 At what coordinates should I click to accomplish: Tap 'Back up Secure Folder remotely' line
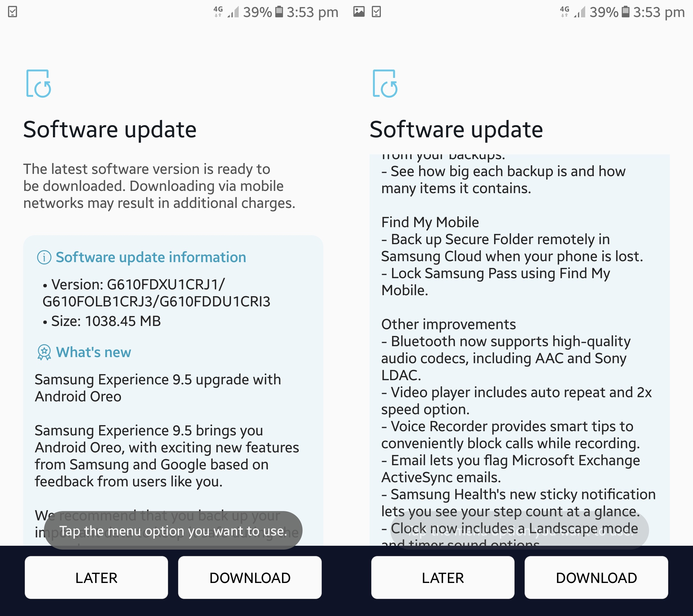click(512, 248)
